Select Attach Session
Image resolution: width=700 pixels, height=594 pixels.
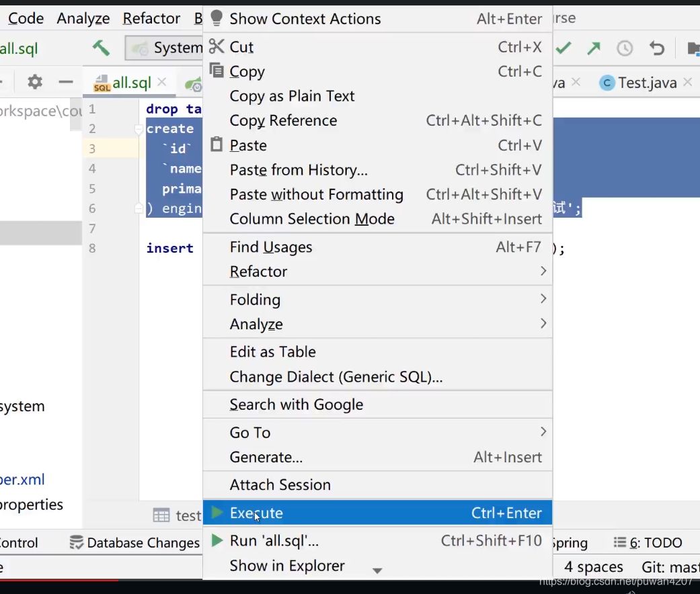coord(377,484)
